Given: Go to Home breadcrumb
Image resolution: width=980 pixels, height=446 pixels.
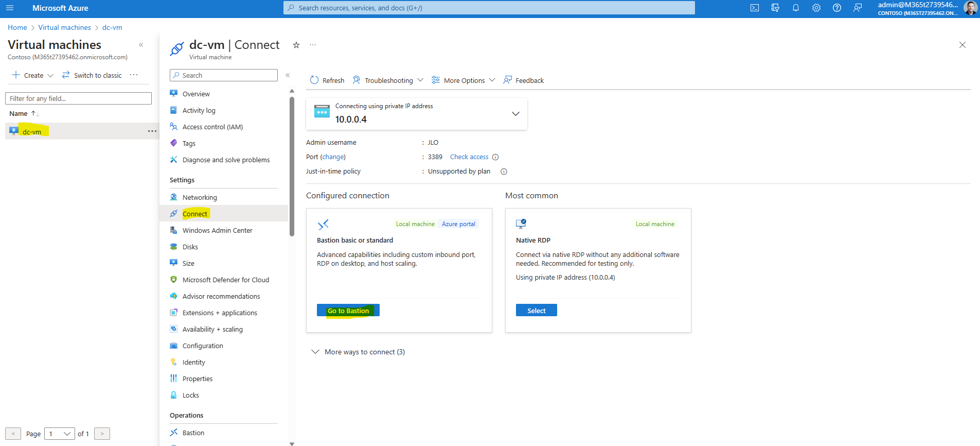Looking at the screenshot, I should [17, 27].
